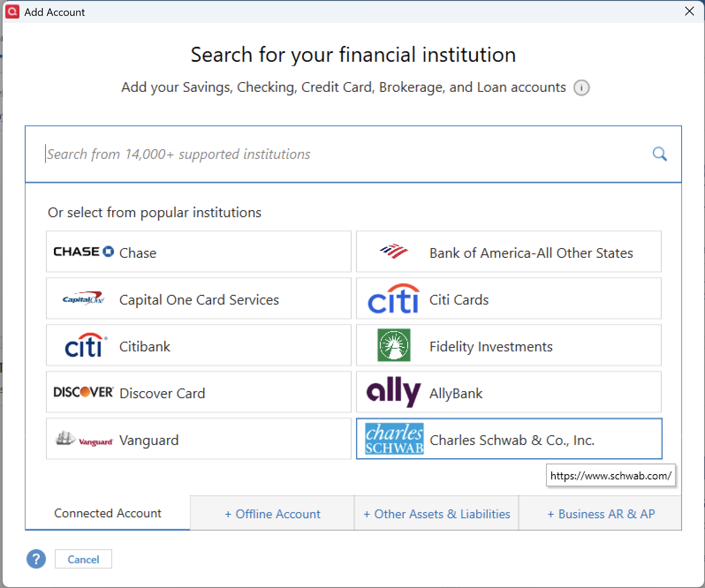Open Other Assets & Liabilities tab

click(x=436, y=514)
